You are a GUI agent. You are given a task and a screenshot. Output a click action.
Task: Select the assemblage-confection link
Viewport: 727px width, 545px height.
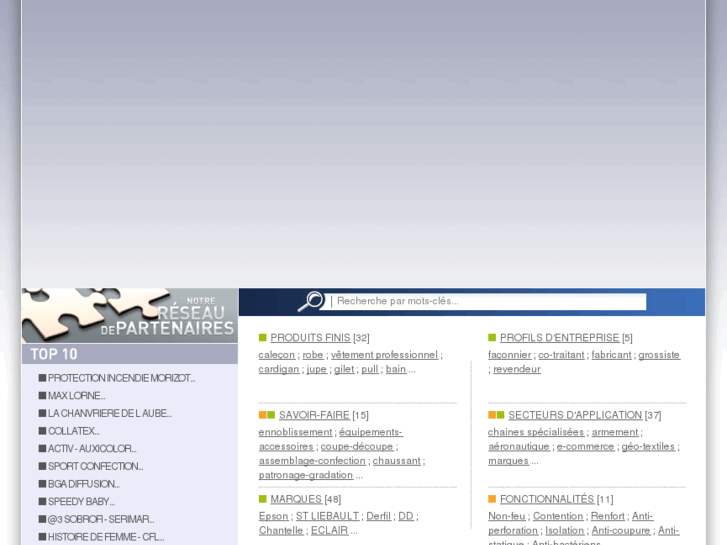tap(312, 461)
